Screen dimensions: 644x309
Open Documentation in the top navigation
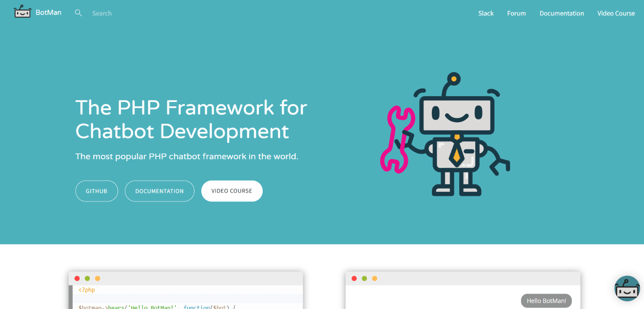point(562,13)
